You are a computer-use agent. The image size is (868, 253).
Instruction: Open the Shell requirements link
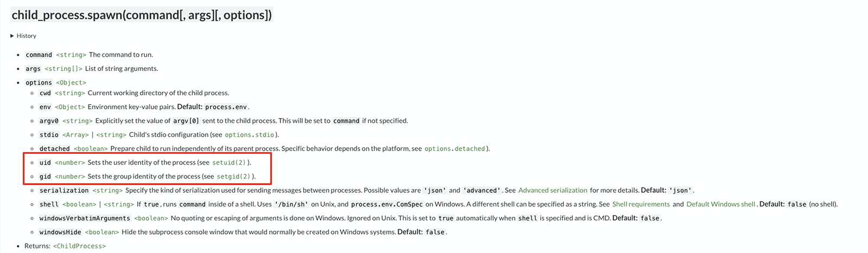point(641,204)
